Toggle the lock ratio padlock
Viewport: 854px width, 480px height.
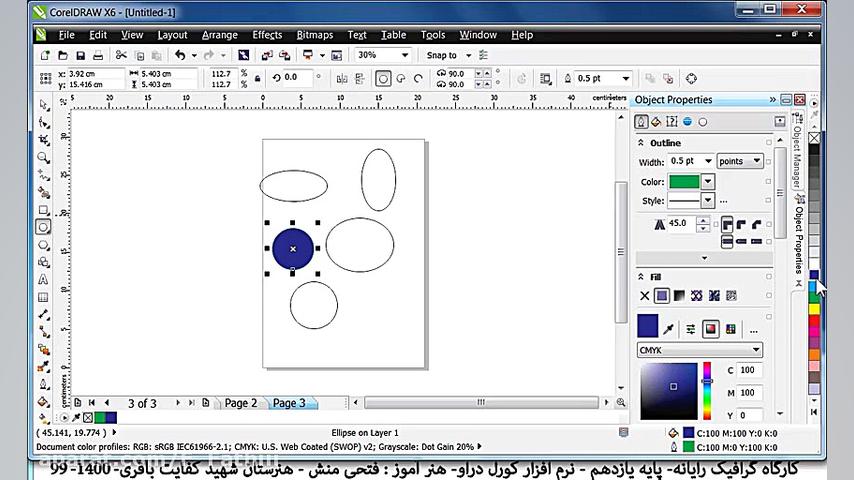click(258, 78)
